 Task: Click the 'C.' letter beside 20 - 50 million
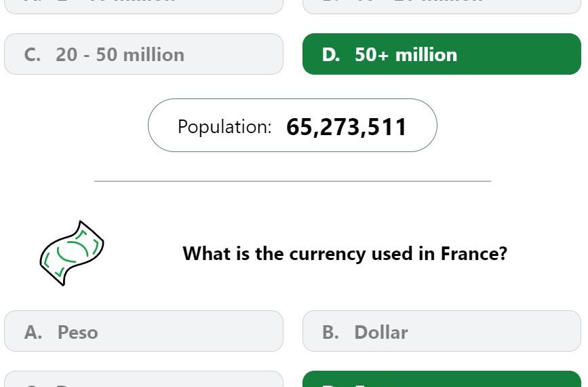pos(33,55)
